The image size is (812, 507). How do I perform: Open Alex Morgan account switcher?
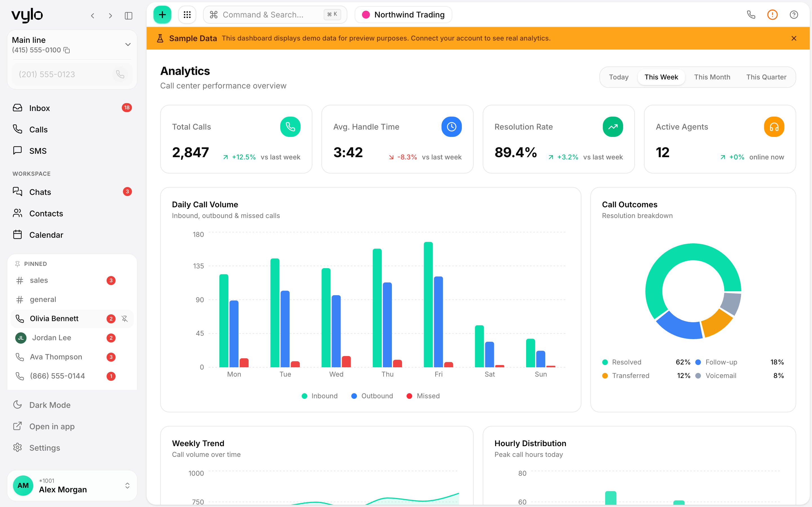(72, 486)
